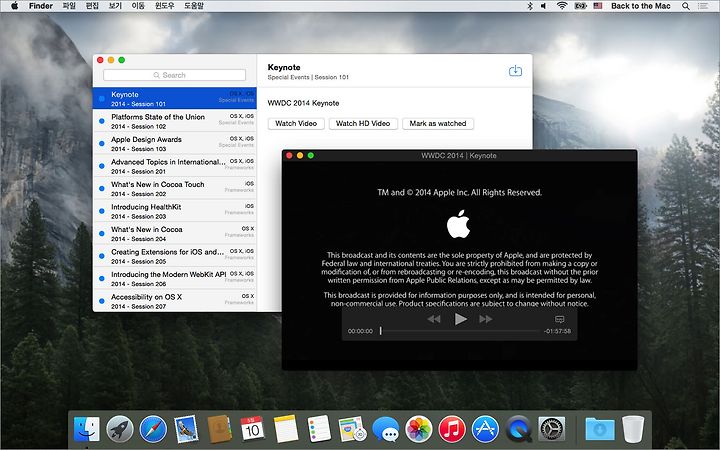Open the App Store from the Dock
The image size is (720, 450).
pyautogui.click(x=485, y=429)
